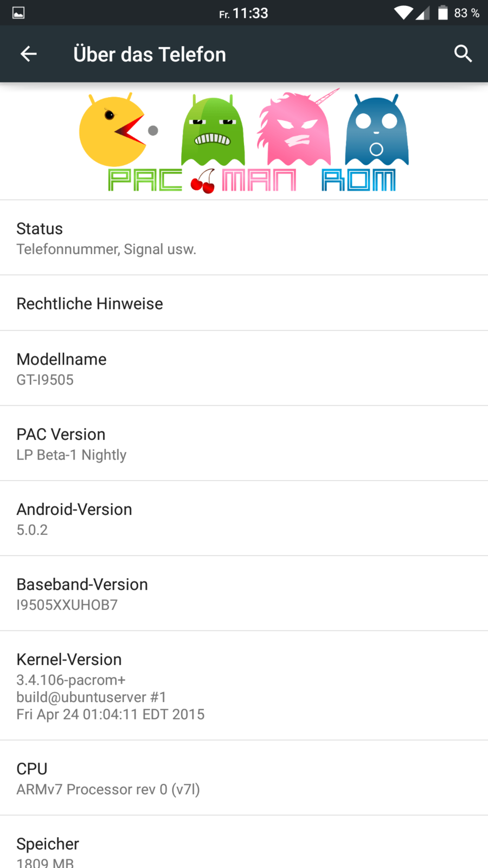Tap the pink unicorn ghost logo

296,130
